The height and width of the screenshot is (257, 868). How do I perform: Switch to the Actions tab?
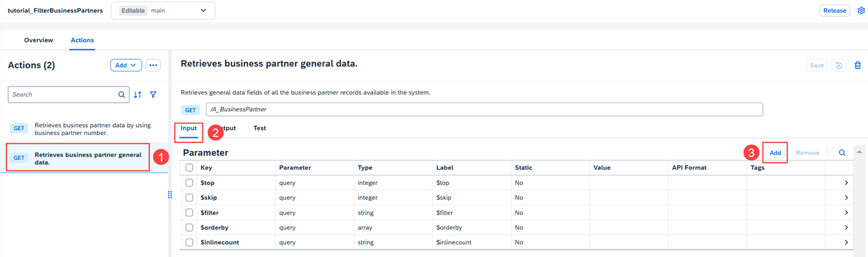pos(82,40)
